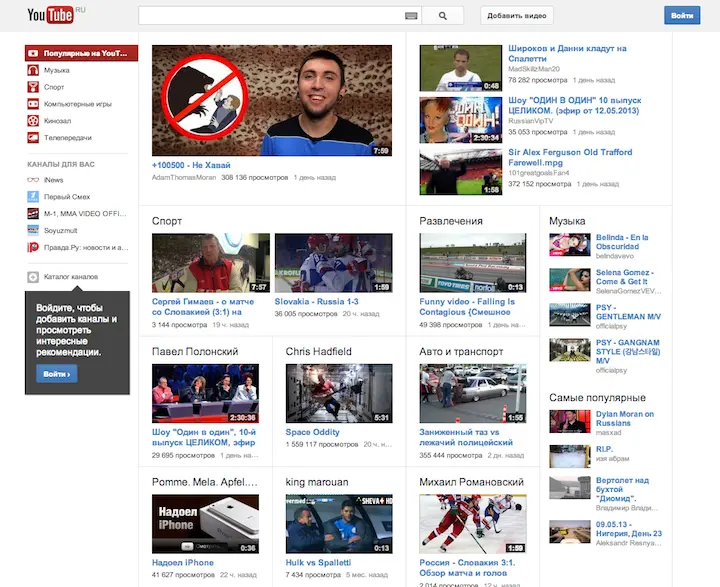Click the M-1 MMA channel icon
This screenshot has height=587, width=720.
pos(33,214)
